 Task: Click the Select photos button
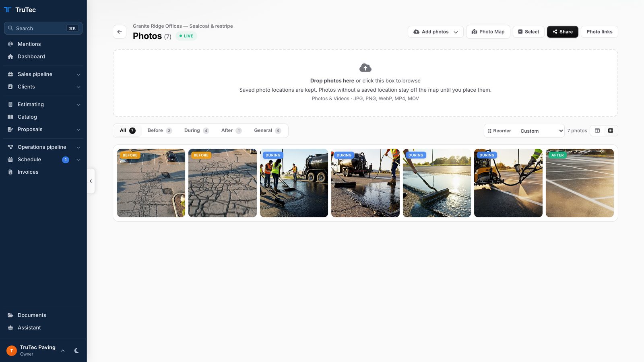tap(528, 32)
